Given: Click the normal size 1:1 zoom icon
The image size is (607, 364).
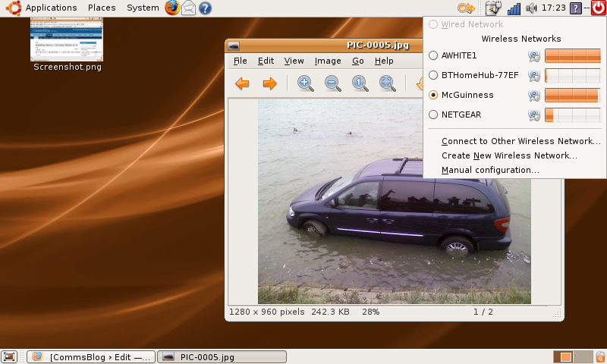Looking at the screenshot, I should click(360, 83).
